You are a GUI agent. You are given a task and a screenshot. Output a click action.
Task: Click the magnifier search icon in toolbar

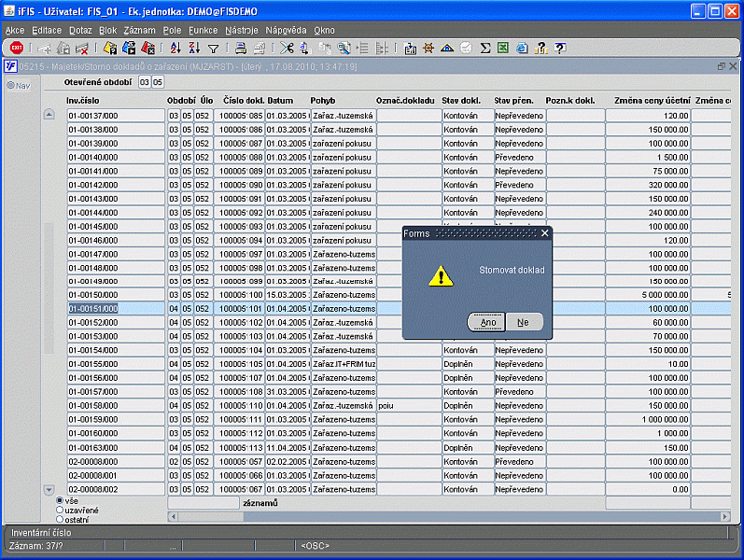(x=344, y=48)
